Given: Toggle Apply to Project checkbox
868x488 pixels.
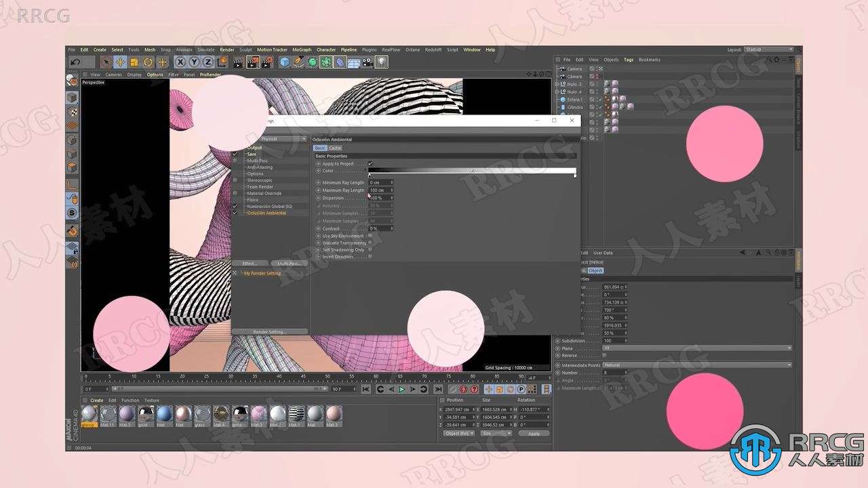Looking at the screenshot, I should 370,163.
